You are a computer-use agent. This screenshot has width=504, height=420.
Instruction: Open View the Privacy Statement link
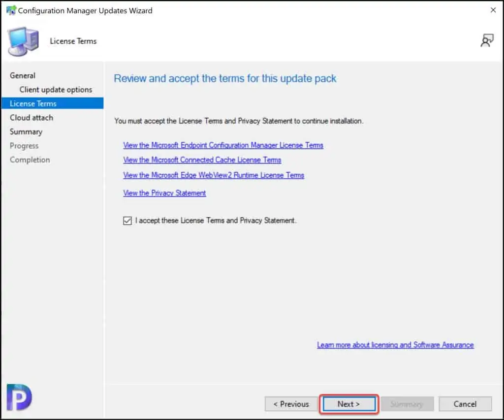[164, 193]
